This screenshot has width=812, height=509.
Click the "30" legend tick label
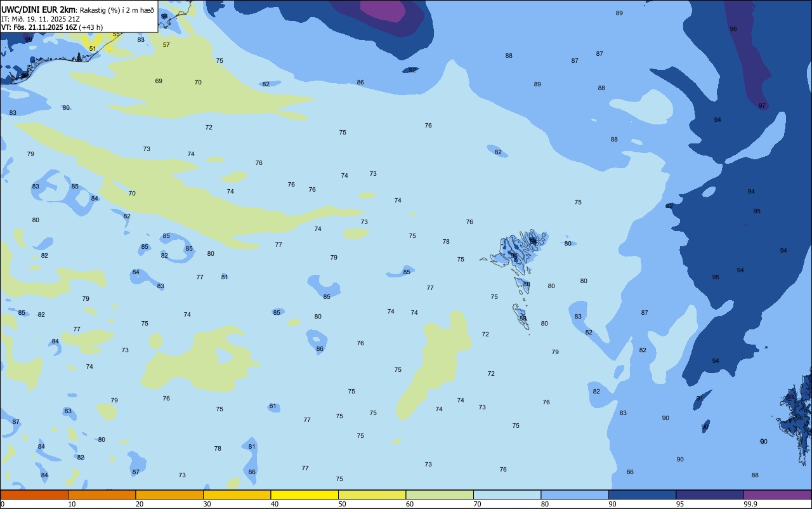coord(207,504)
